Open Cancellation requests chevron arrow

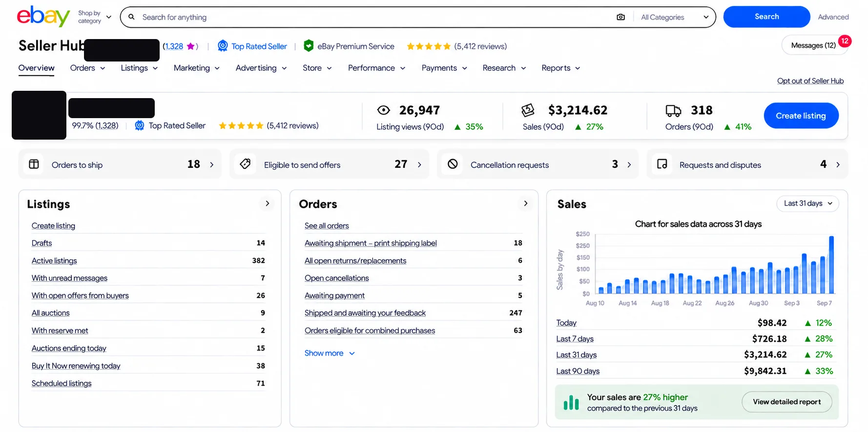[629, 165]
